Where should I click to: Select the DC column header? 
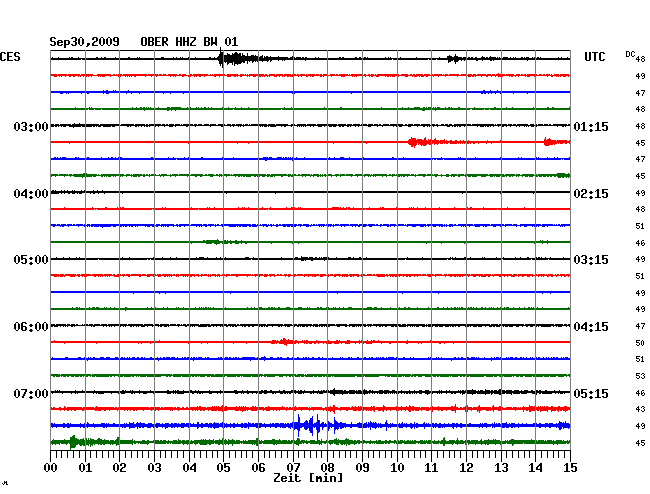click(630, 54)
